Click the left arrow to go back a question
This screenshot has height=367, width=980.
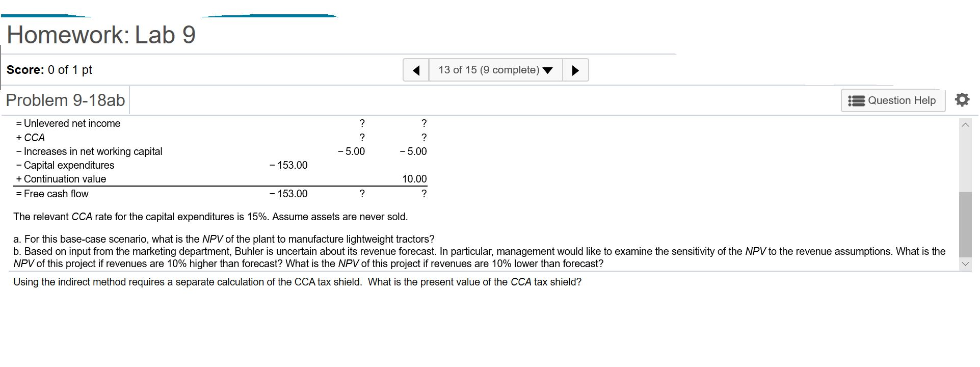point(416,70)
